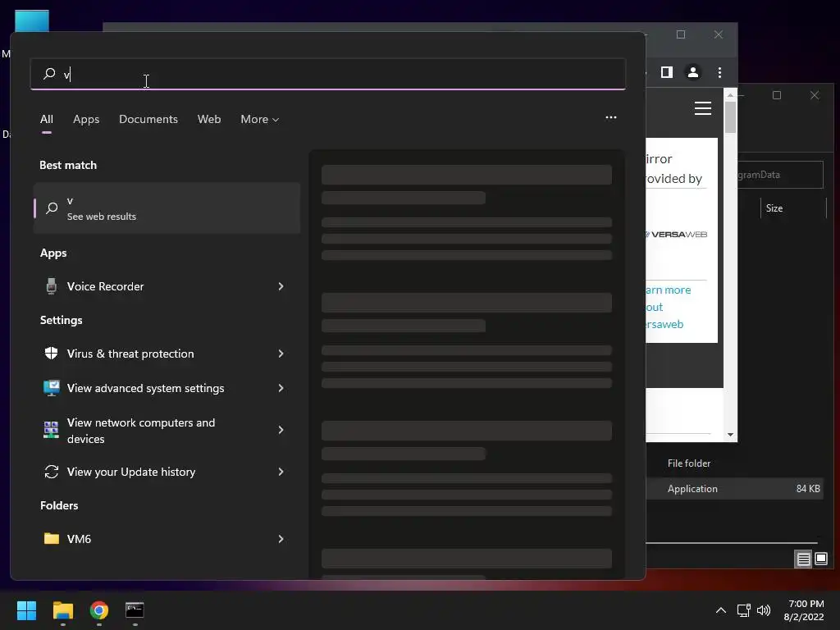Click the blue desktop icon behind search panel
This screenshot has height=630, width=840.
tap(32, 21)
